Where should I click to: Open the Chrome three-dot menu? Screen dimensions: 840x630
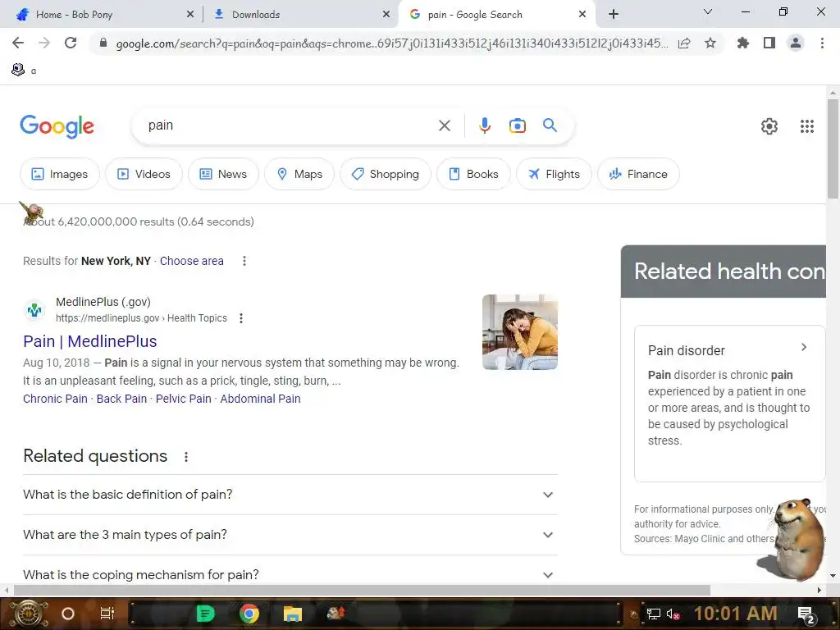[x=822, y=43]
